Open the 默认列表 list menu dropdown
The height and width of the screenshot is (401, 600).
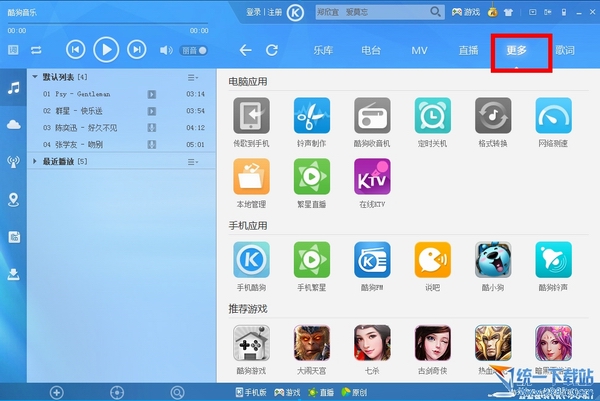(192, 78)
